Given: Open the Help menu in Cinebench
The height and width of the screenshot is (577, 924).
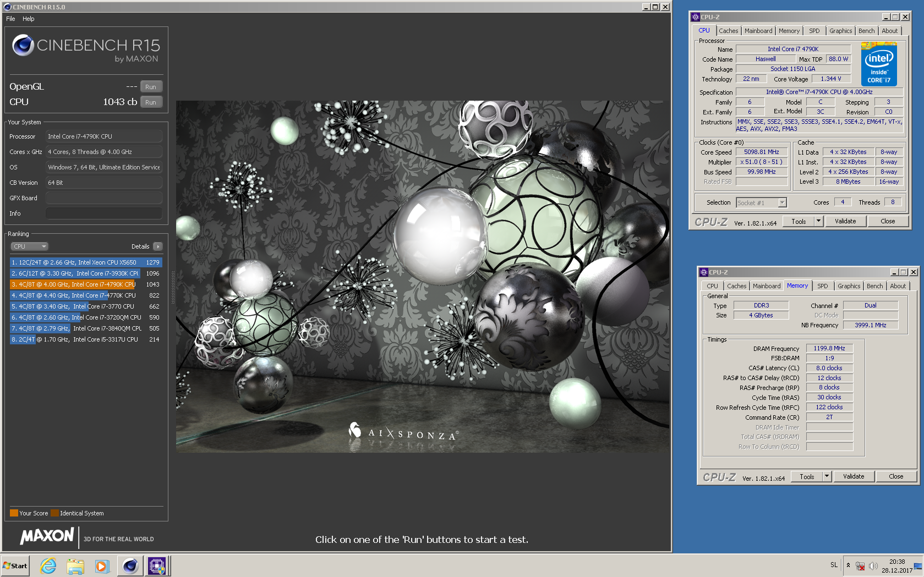Looking at the screenshot, I should tap(29, 19).
